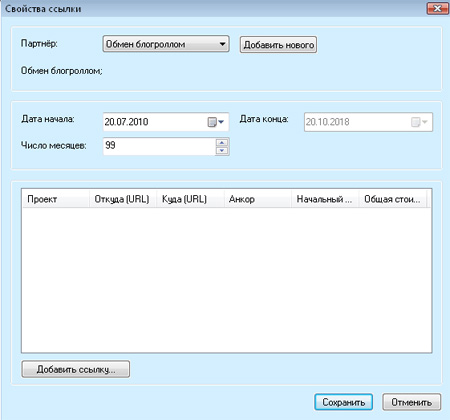
Task: Sort by the Куда (URL) column header
Action: [190, 199]
